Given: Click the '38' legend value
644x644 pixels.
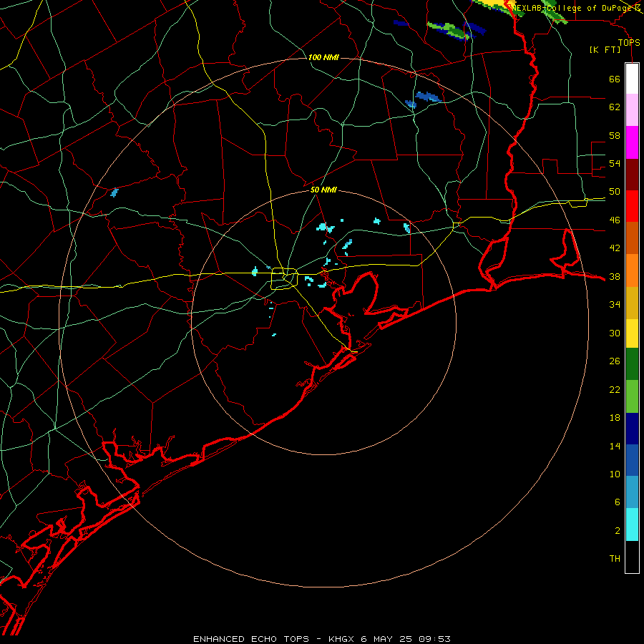Looking at the screenshot, I should tap(615, 276).
